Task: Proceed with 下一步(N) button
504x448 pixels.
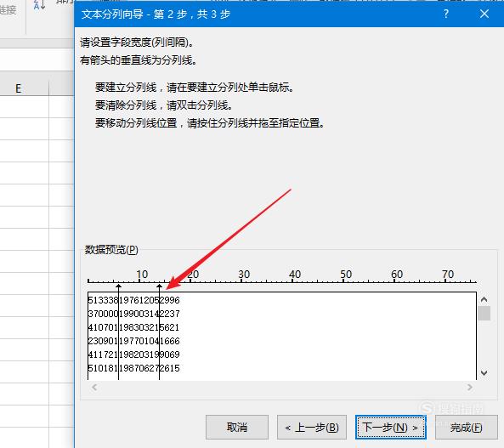Action: click(390, 427)
